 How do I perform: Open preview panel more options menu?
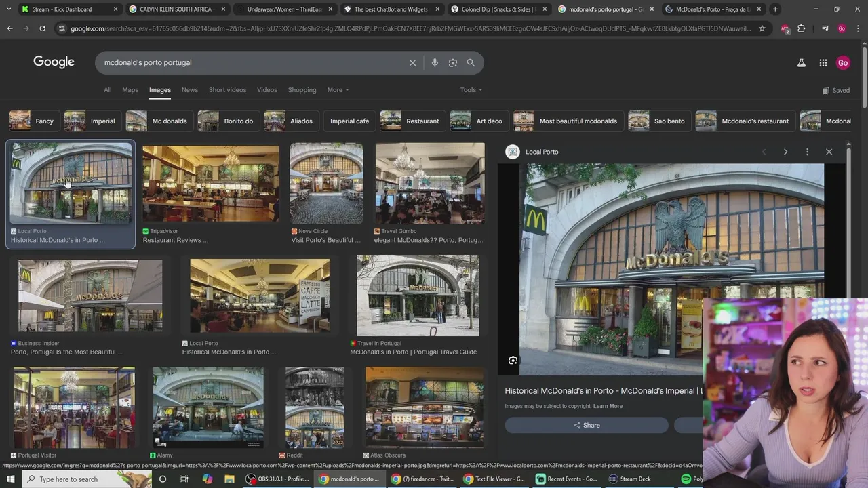807,152
